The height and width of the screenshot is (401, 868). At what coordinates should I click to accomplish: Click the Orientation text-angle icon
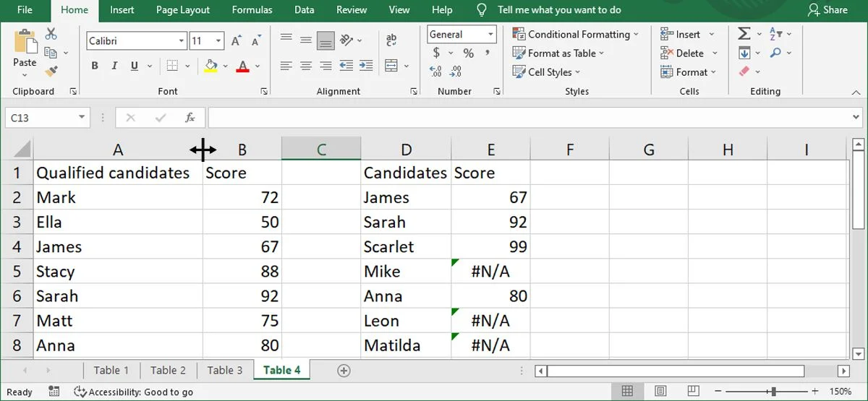click(x=346, y=40)
